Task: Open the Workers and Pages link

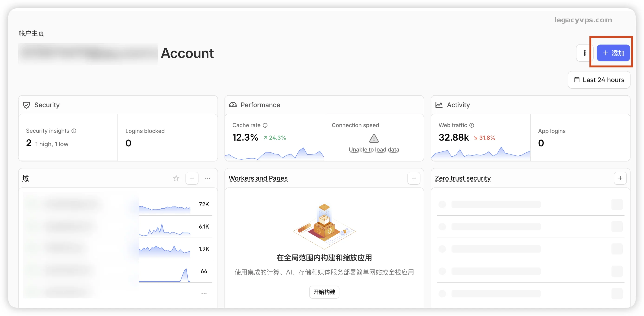Action: pos(258,178)
